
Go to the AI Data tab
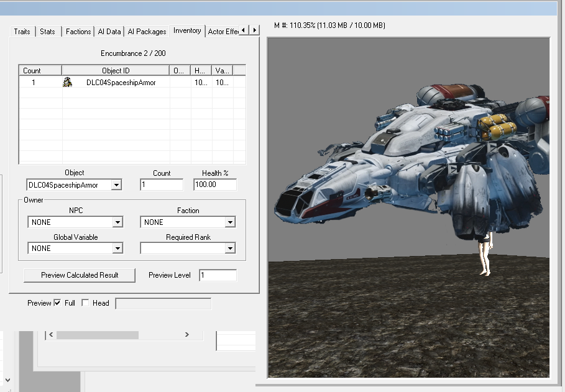109,32
